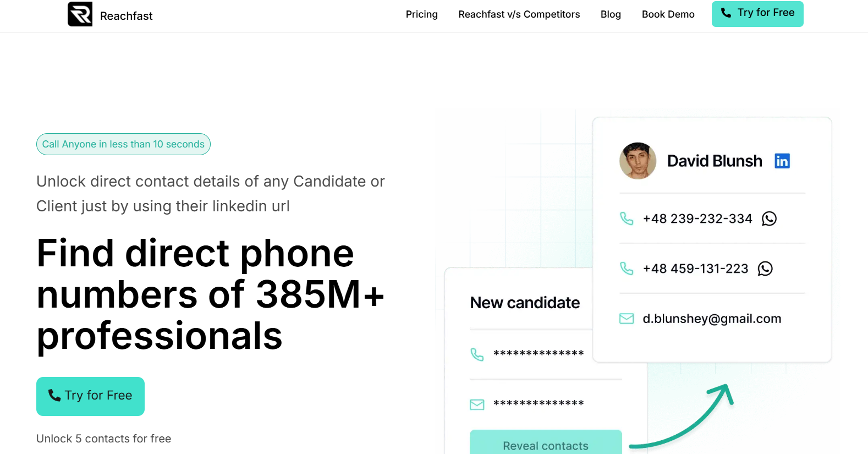Click David Blunsh's profile photo
This screenshot has width=868, height=454.
[x=638, y=161]
